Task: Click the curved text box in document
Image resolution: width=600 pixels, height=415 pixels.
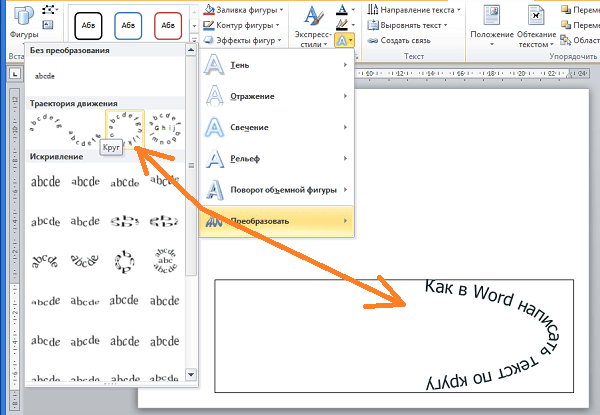Action: pos(394,336)
